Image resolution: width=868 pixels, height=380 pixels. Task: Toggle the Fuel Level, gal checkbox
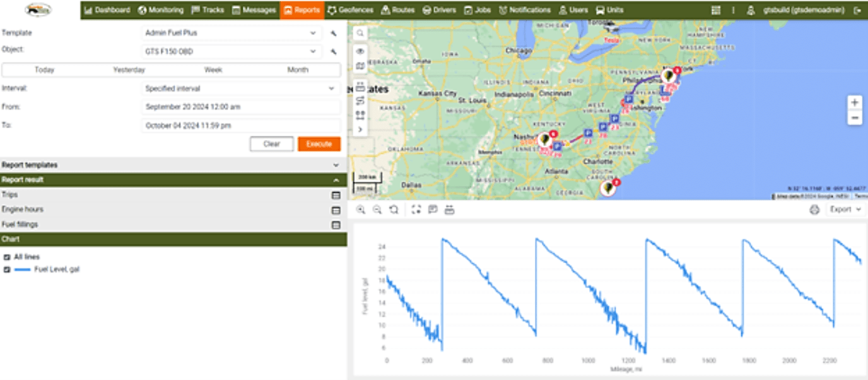7,270
